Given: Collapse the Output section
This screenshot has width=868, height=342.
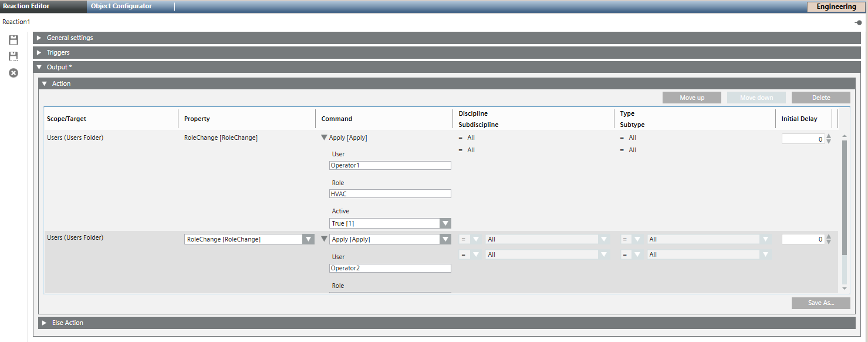Looking at the screenshot, I should (39, 67).
